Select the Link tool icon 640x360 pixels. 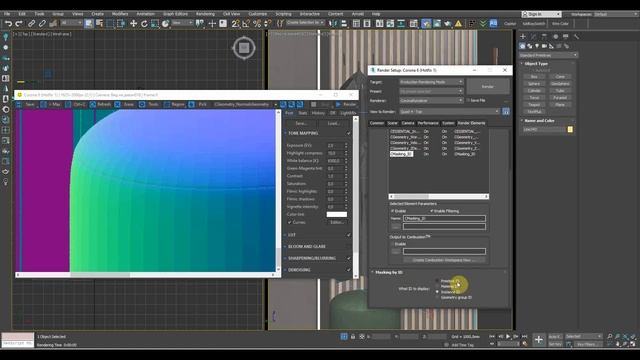[x=31, y=24]
